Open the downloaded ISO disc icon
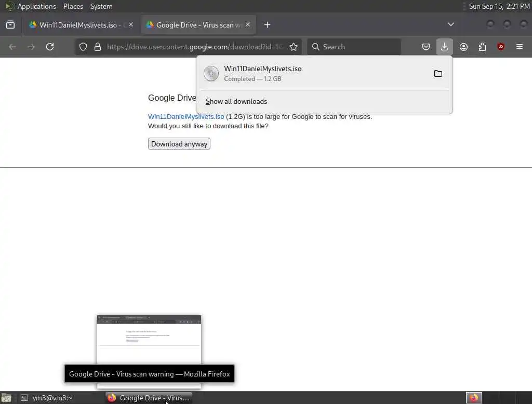532x404 pixels. click(211, 74)
